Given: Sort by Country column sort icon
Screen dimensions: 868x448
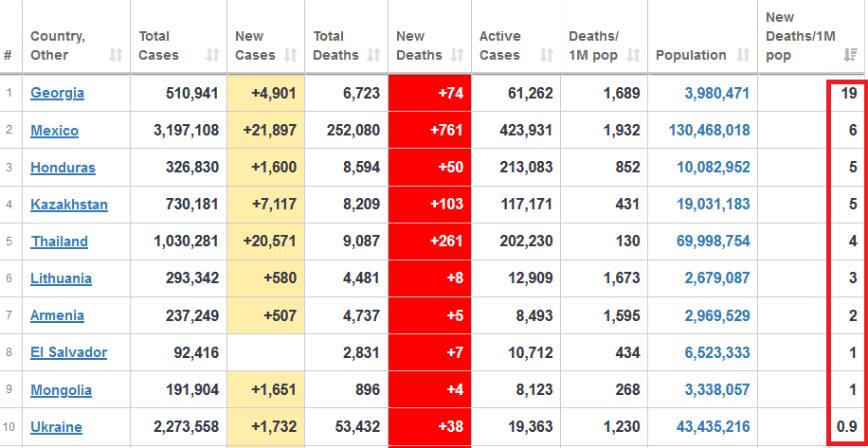Looking at the screenshot, I should tap(116, 56).
